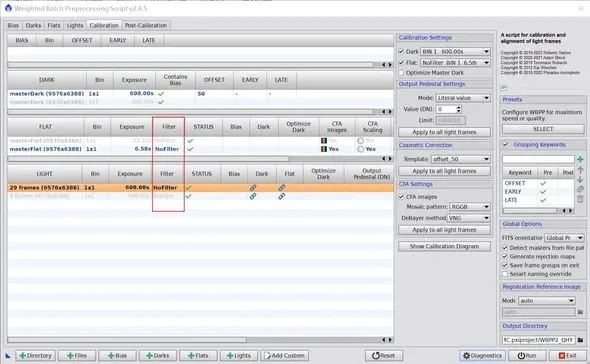The image size is (590, 364).
Task: Browse for output directory folder icon
Action: [x=581, y=340]
